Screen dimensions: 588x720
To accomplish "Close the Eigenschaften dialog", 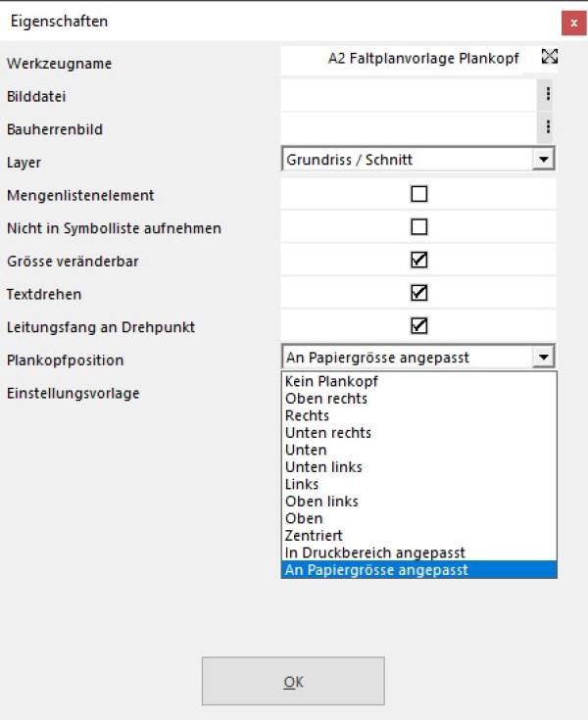I will 573,23.
